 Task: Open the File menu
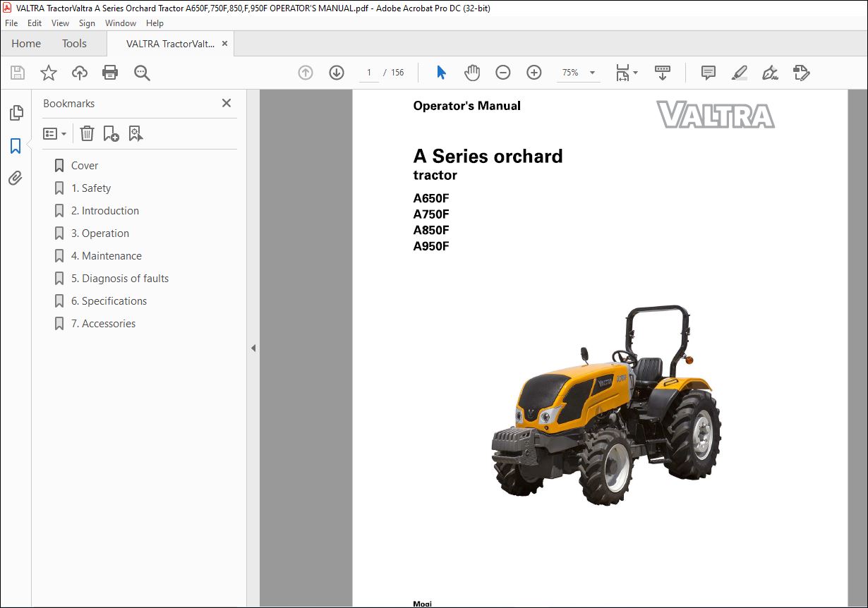point(11,23)
